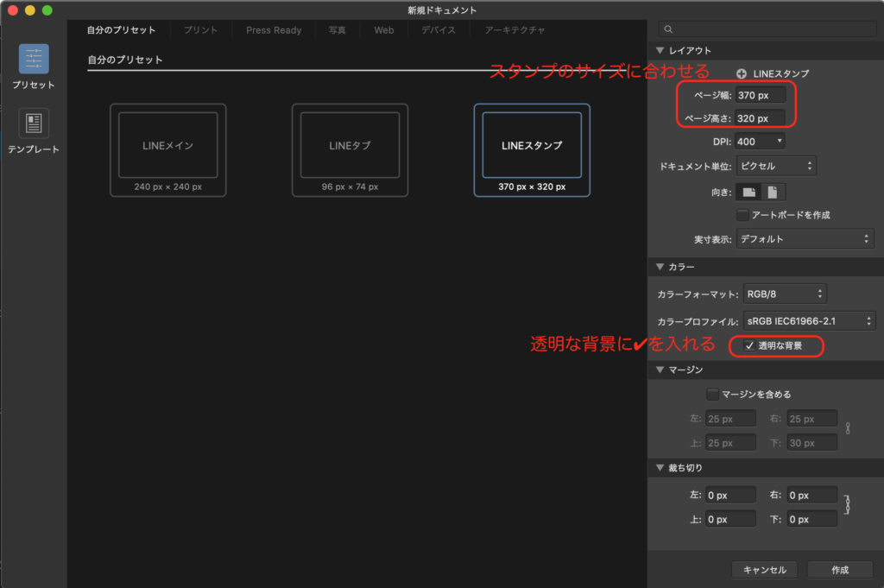The image size is (884, 588).
Task: Enable マージンを含める checkbox
Action: [712, 394]
